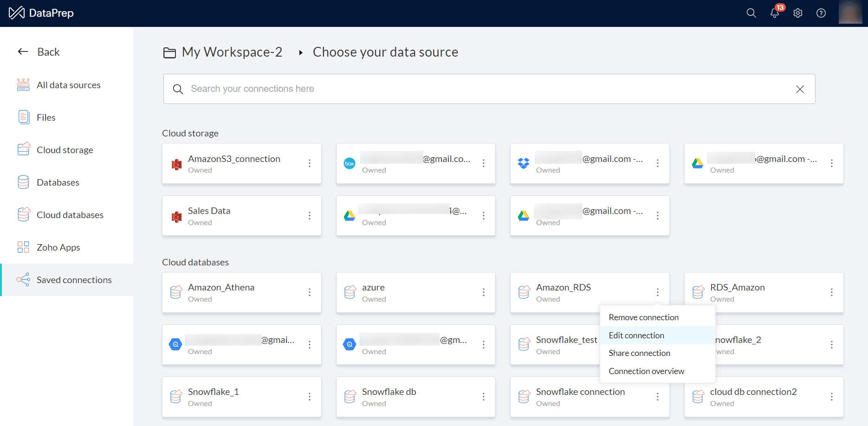Viewport: 868px width, 426px height.
Task: Go to Cloud storage in sidebar
Action: pyautogui.click(x=65, y=150)
